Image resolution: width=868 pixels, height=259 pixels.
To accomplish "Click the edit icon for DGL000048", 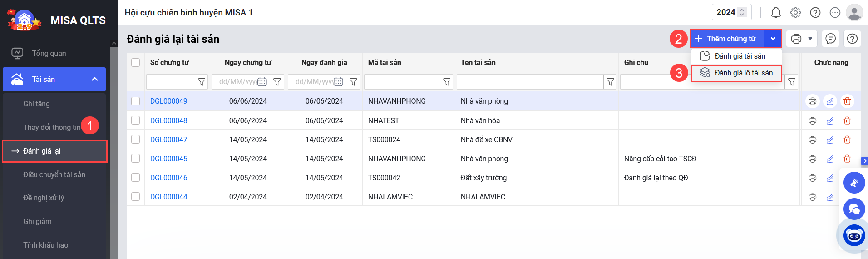I will click(x=830, y=121).
